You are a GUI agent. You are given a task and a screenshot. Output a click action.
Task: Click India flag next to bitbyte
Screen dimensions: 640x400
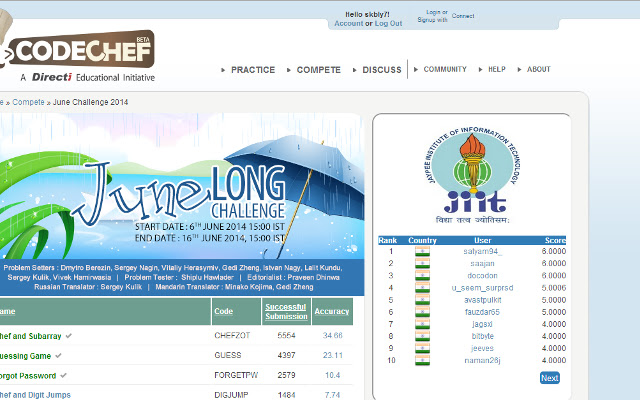click(422, 336)
